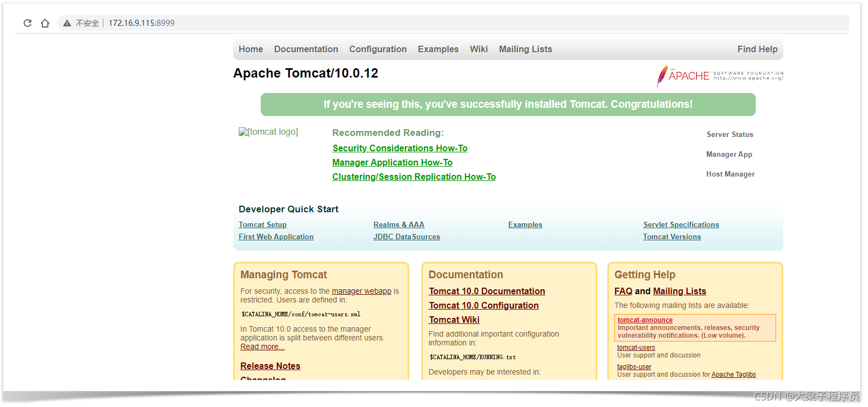Click the Managing Tomcat heading

click(283, 275)
